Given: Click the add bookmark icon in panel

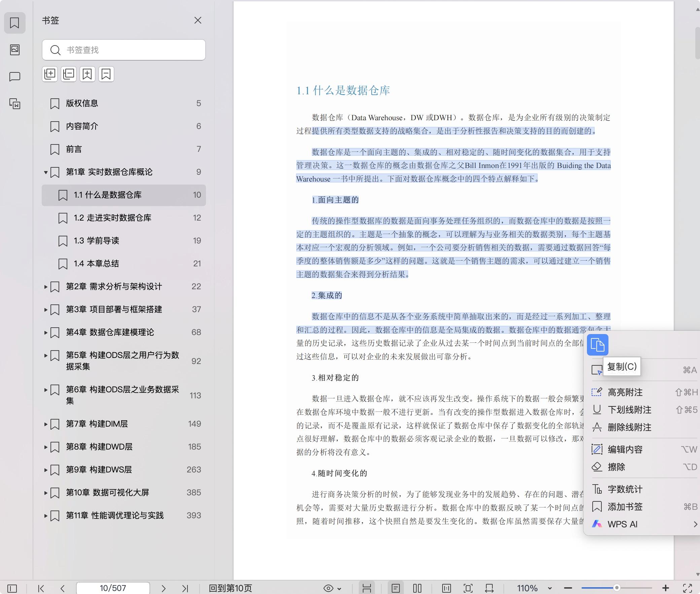Looking at the screenshot, I should click(87, 74).
